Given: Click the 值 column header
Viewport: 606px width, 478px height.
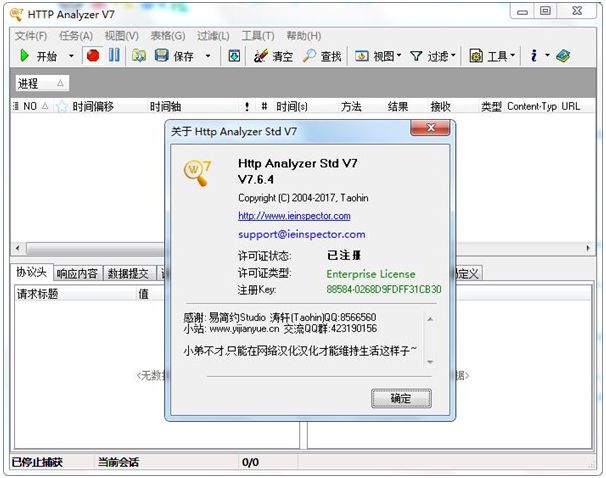Looking at the screenshot, I should 143,294.
